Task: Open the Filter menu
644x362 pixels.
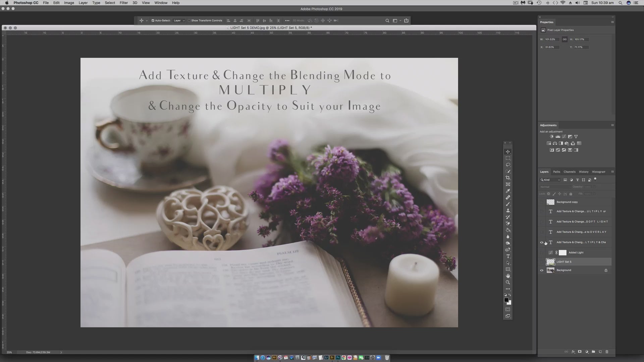Action: click(124, 3)
